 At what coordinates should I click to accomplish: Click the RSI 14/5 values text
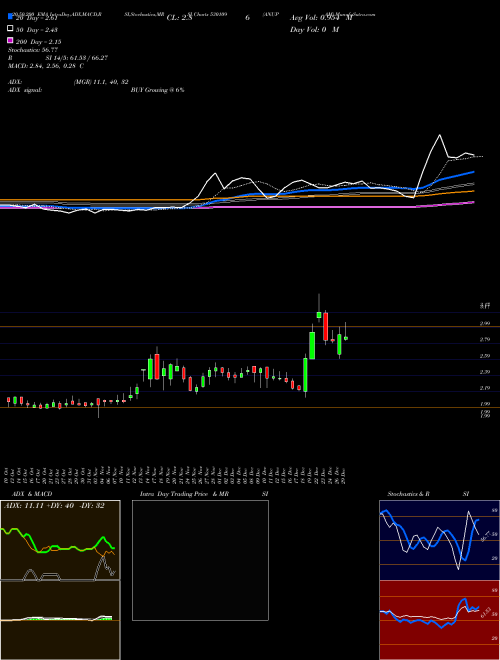click(77, 58)
